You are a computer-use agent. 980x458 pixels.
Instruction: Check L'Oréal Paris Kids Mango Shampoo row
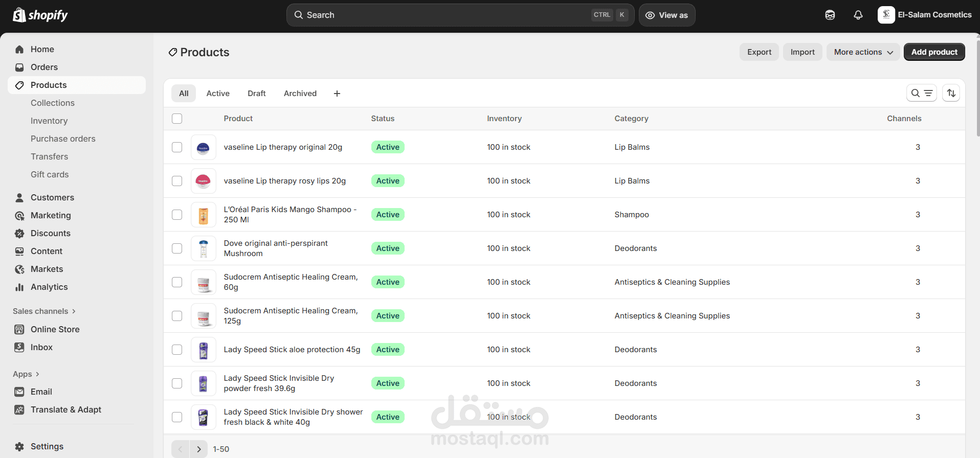pos(177,215)
